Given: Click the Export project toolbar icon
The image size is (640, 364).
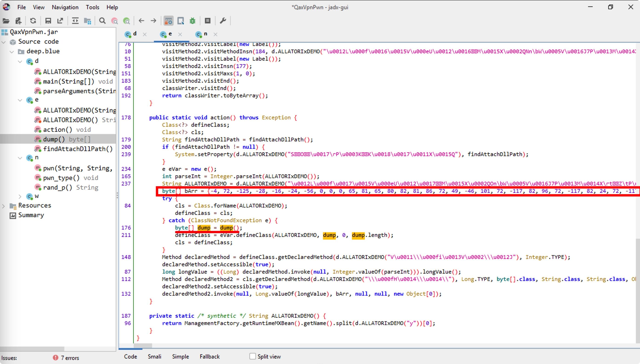Looking at the screenshot, I should [x=60, y=21].
